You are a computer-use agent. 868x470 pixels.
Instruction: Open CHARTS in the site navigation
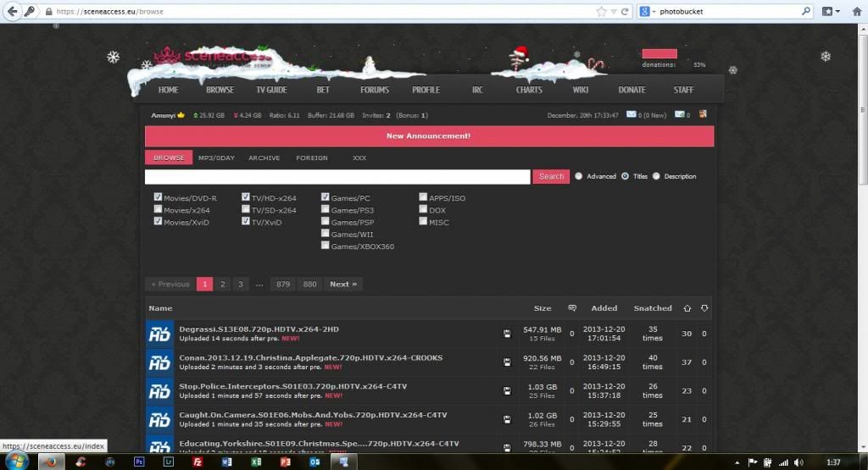tap(529, 90)
